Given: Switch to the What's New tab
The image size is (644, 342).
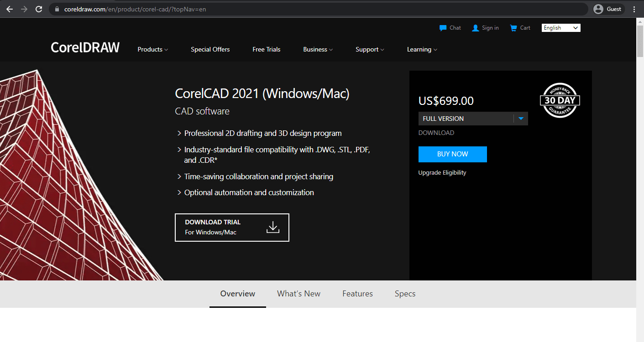Looking at the screenshot, I should pos(299,294).
